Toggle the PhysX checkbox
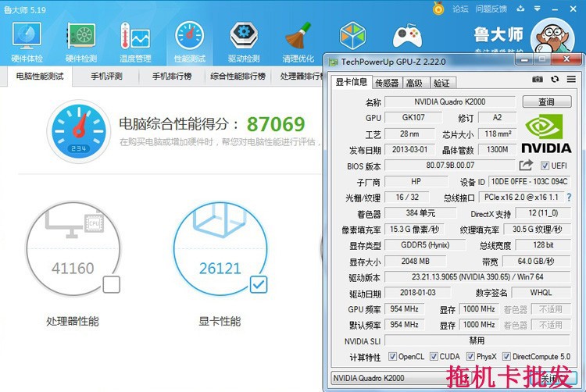The width and height of the screenshot is (586, 392). [470, 357]
